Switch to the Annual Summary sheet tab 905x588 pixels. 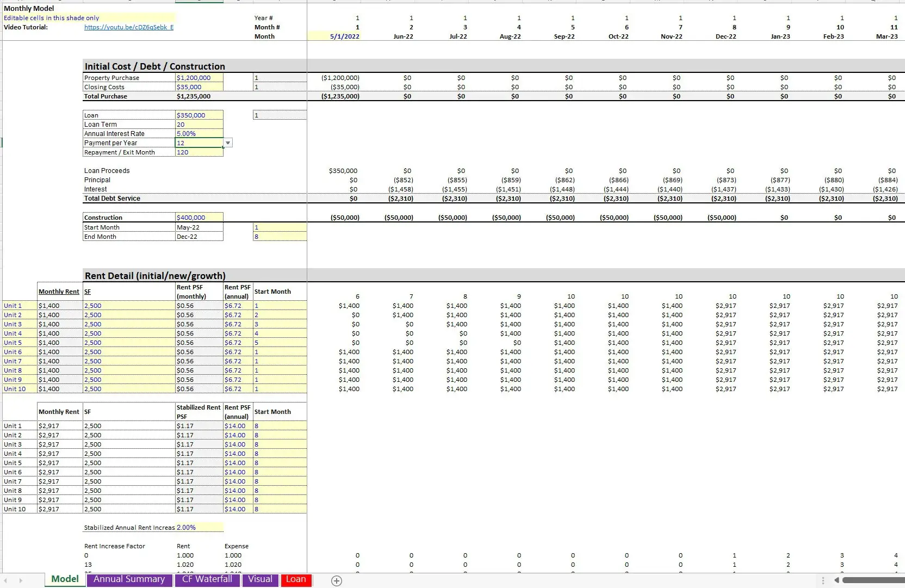point(129,579)
